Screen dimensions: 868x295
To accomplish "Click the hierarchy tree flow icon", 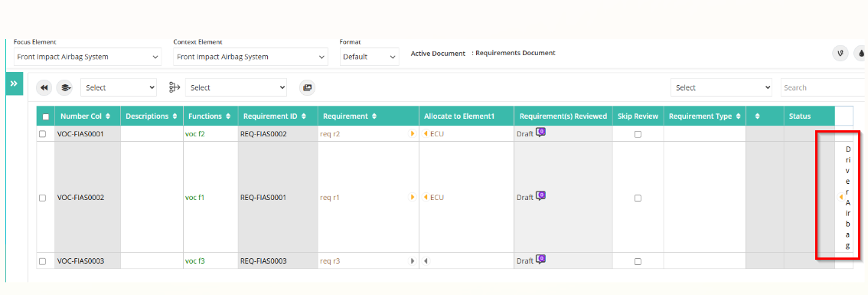I will tap(175, 87).
